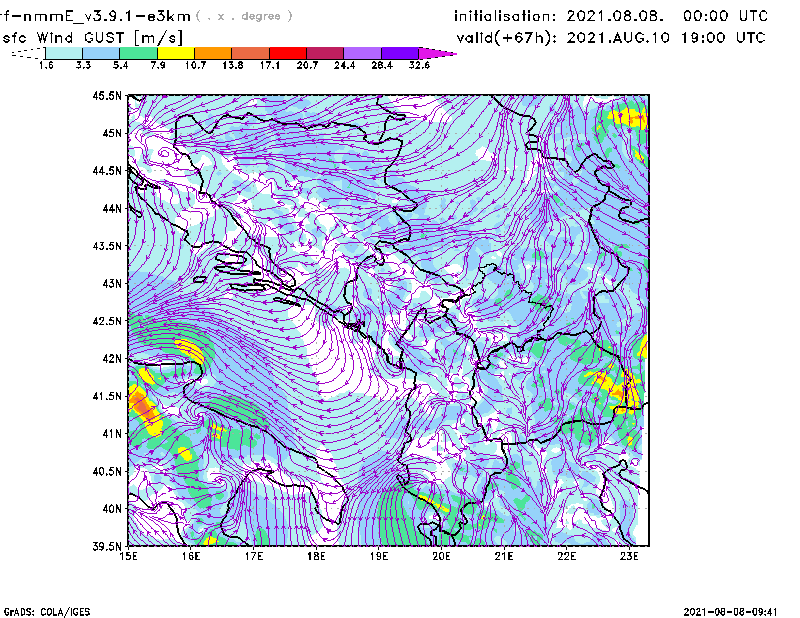Click the 19E longitude label
Screen dimensions: 800x618
pyautogui.click(x=379, y=556)
